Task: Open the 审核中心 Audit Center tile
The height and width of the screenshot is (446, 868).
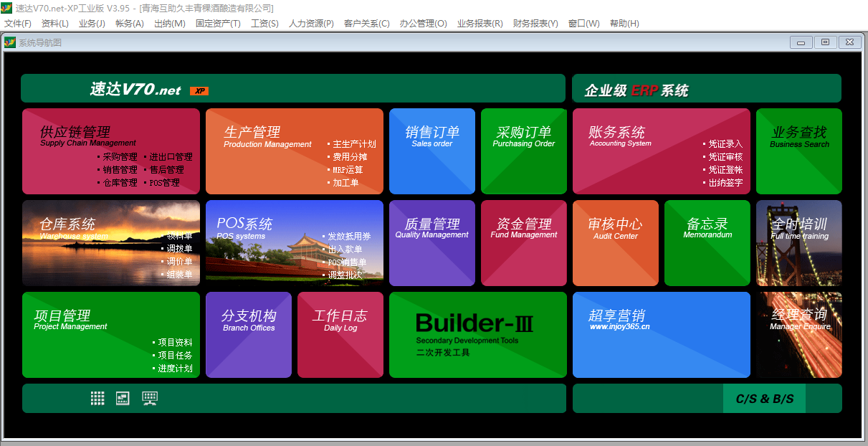Action: (616, 243)
